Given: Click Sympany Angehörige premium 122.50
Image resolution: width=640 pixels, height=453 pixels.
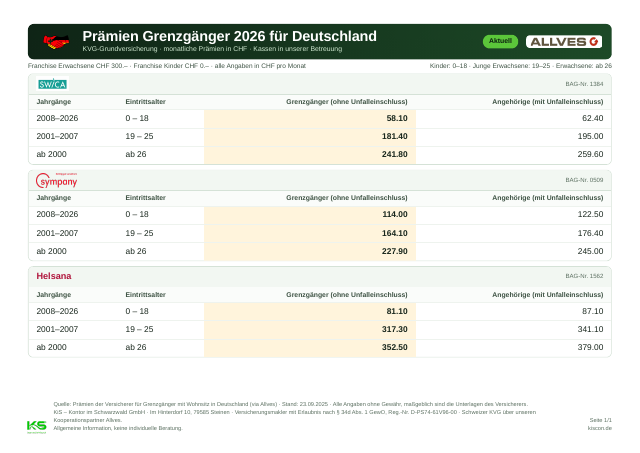Looking at the screenshot, I should (590, 214).
